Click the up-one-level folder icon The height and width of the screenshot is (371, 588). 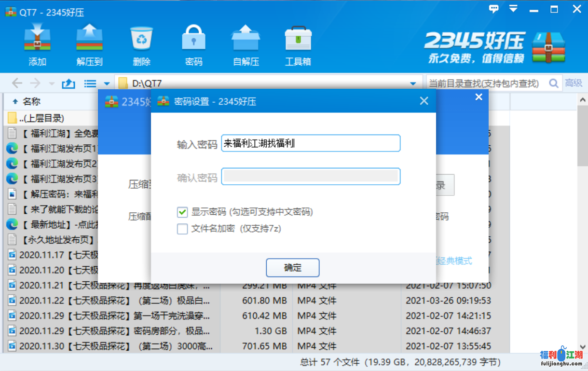pos(68,83)
